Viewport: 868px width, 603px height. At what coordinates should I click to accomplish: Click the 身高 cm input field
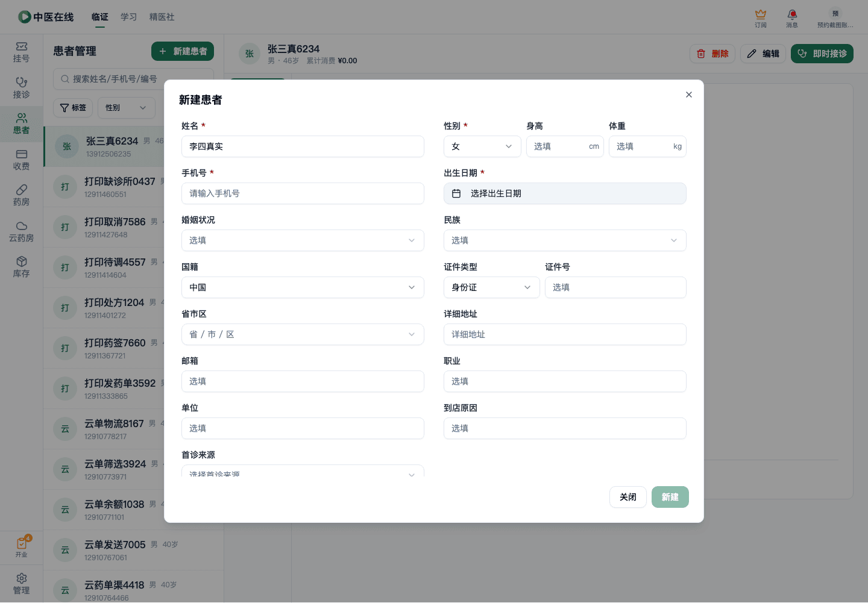click(565, 146)
